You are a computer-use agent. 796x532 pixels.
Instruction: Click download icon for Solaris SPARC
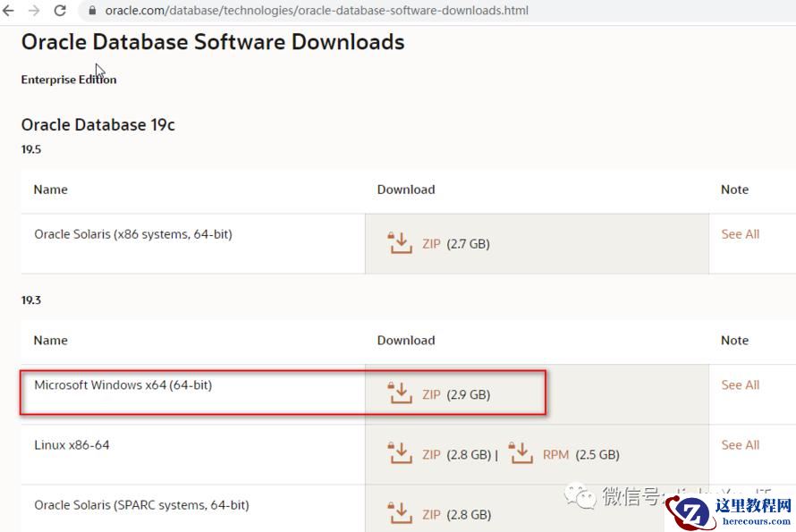(x=399, y=514)
